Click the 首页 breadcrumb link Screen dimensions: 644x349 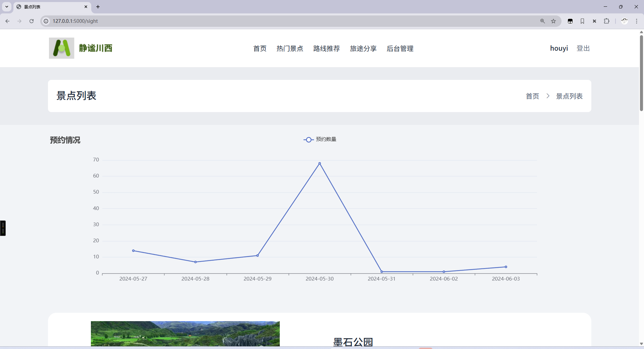pos(532,96)
